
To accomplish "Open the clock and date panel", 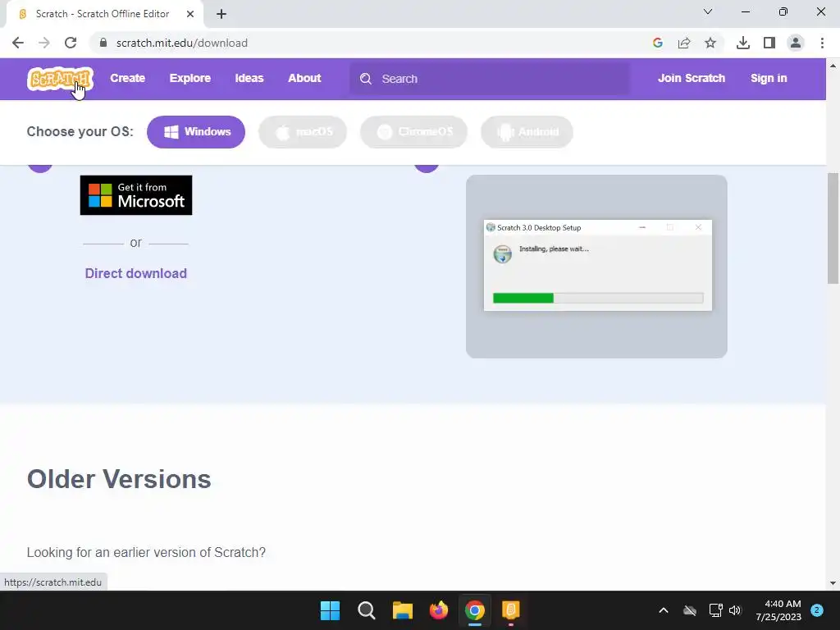I will [778, 610].
